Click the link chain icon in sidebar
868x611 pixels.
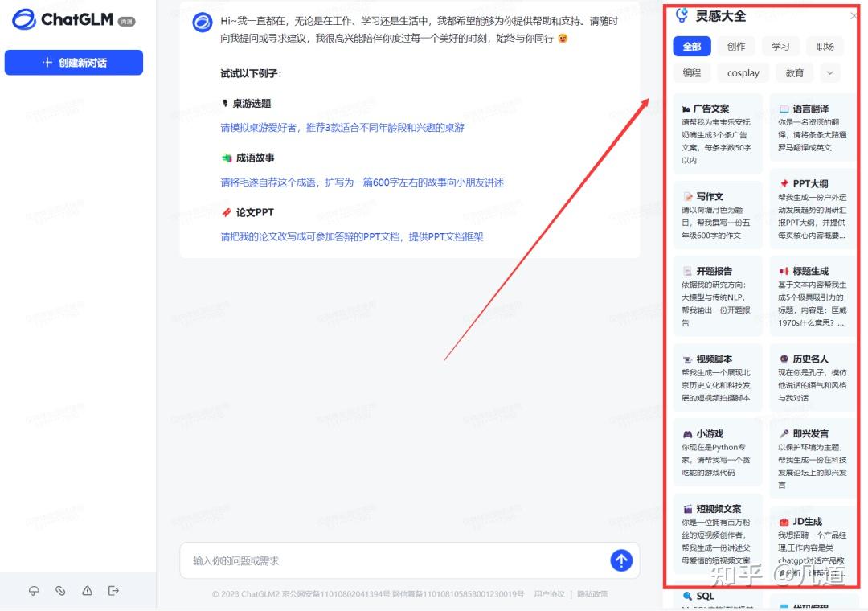pyautogui.click(x=60, y=591)
